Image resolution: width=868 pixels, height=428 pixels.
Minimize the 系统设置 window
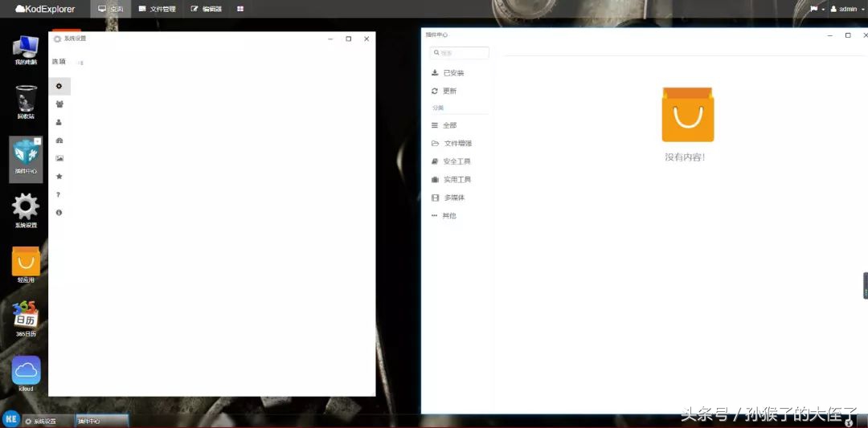(x=330, y=39)
